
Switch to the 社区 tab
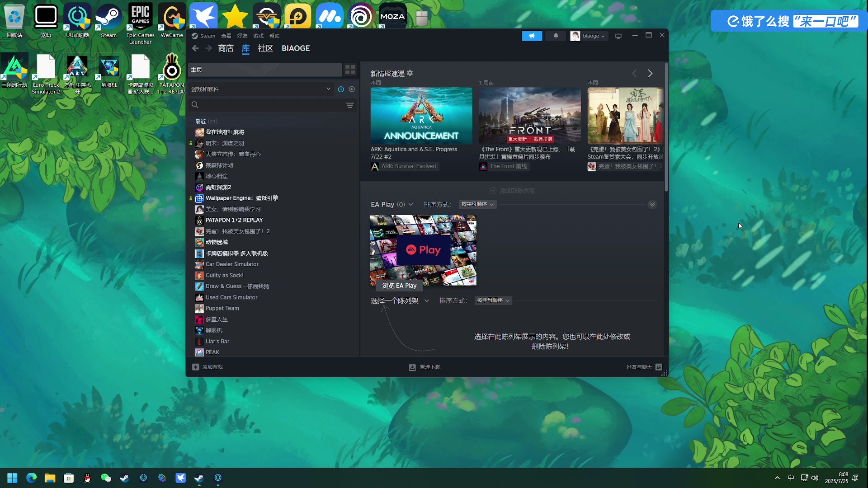265,48
